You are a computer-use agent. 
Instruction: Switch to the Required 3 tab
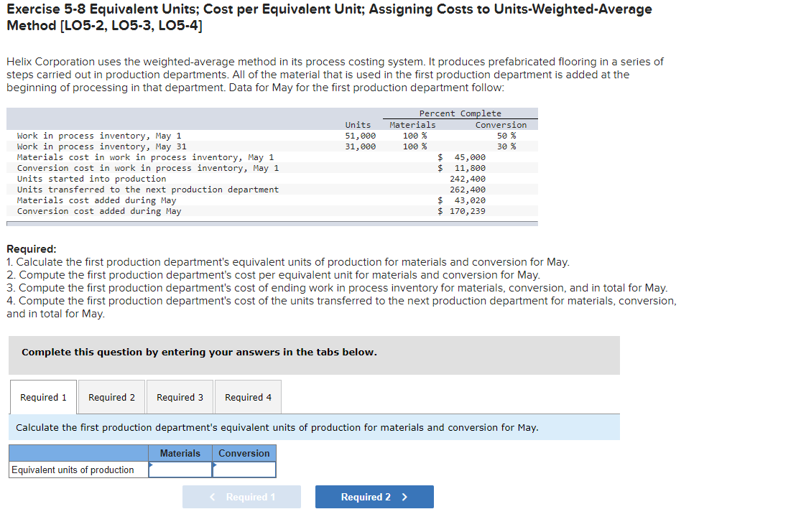tap(180, 397)
